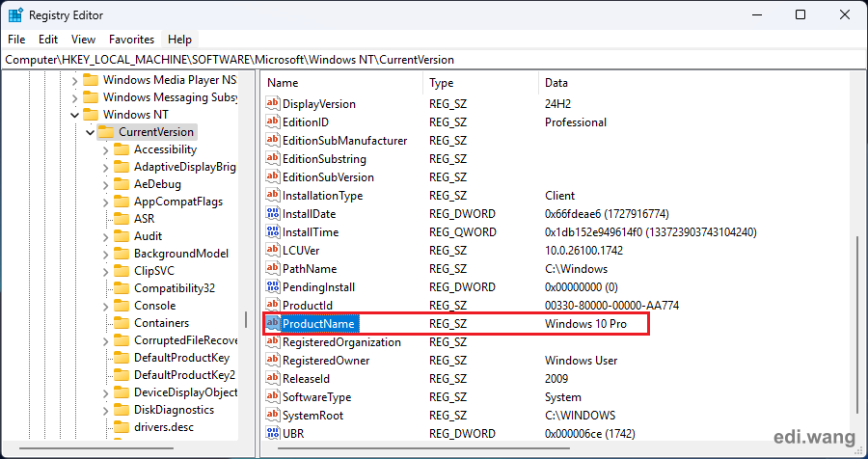
Task: Click the '10.0.26100.1742' data value
Action: [584, 251]
